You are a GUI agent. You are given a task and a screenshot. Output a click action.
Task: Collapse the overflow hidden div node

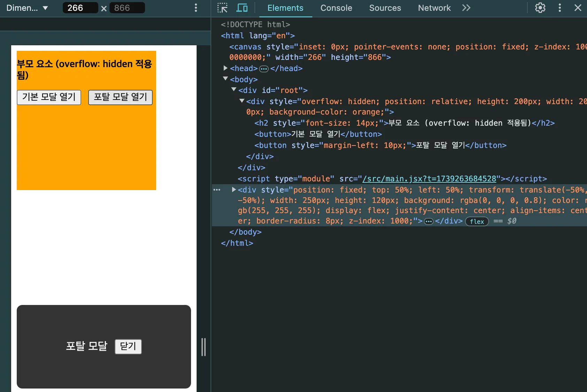tap(242, 101)
